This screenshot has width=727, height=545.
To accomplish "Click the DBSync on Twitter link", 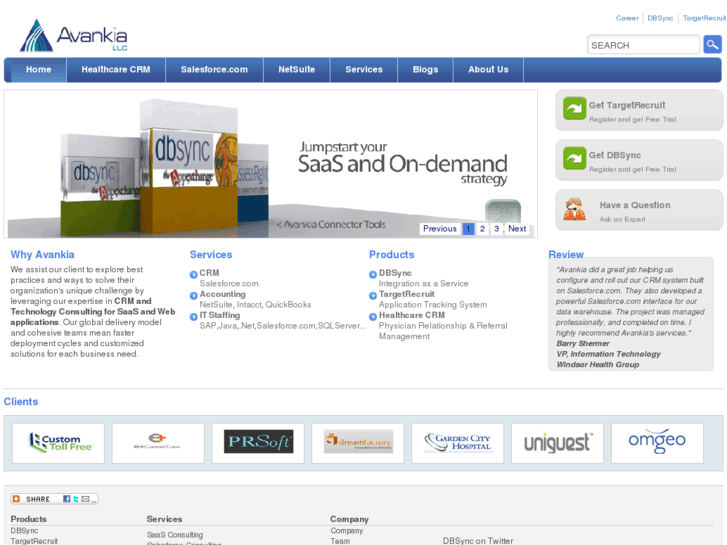I will pos(478,541).
